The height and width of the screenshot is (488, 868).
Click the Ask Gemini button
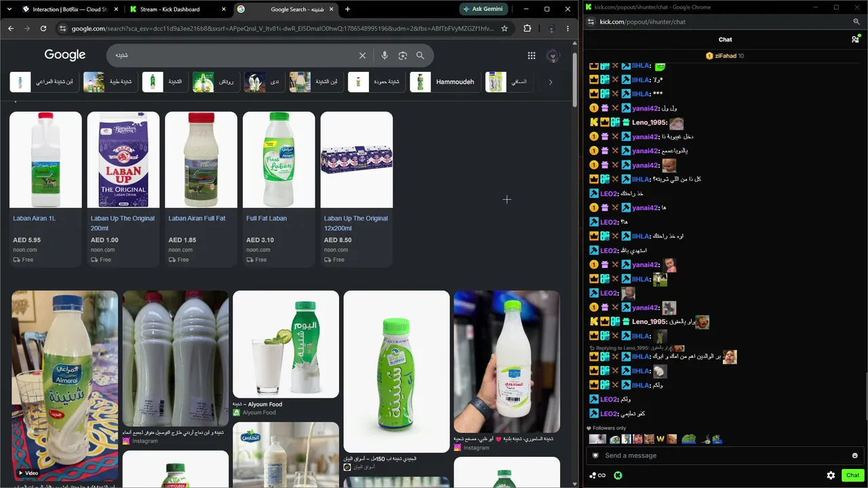(484, 9)
